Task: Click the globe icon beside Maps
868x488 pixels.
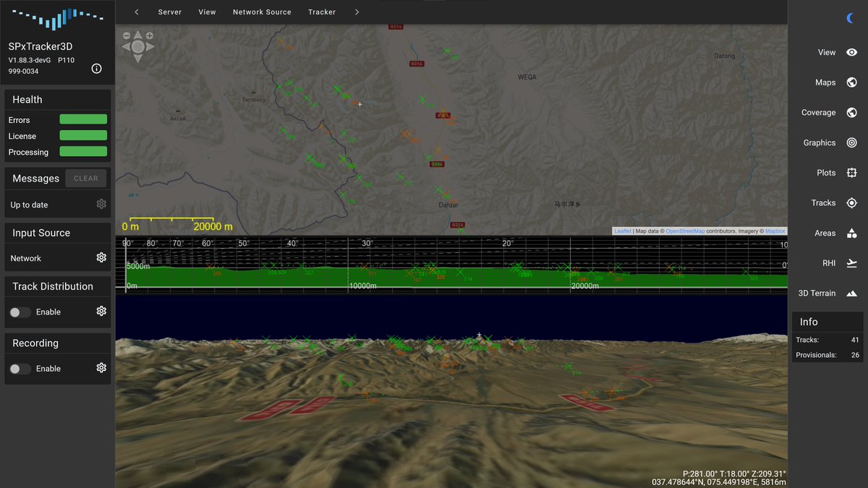Action: 852,82
